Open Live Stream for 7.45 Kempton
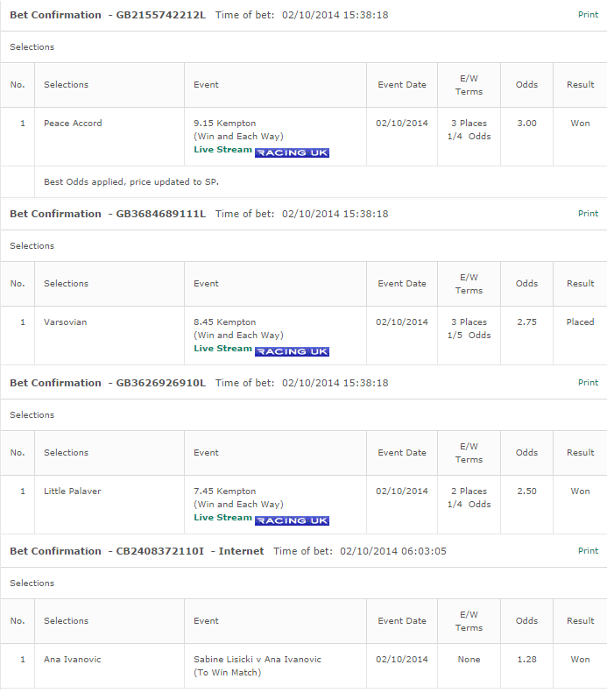The image size is (607, 700). coord(222,518)
